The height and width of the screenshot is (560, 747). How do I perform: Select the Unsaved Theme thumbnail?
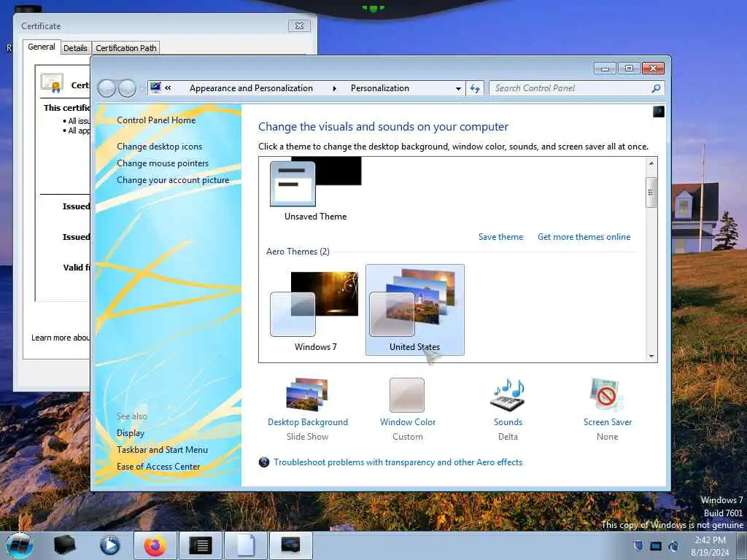[315, 189]
